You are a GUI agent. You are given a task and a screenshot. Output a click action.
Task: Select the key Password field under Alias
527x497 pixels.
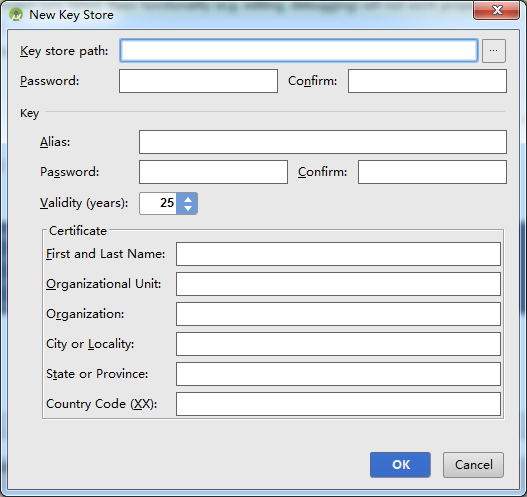pyautogui.click(x=213, y=172)
